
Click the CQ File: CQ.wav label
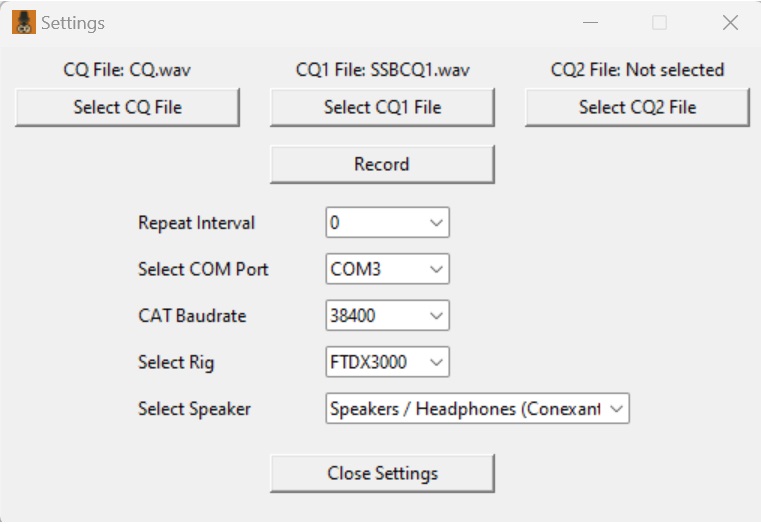[x=127, y=70]
